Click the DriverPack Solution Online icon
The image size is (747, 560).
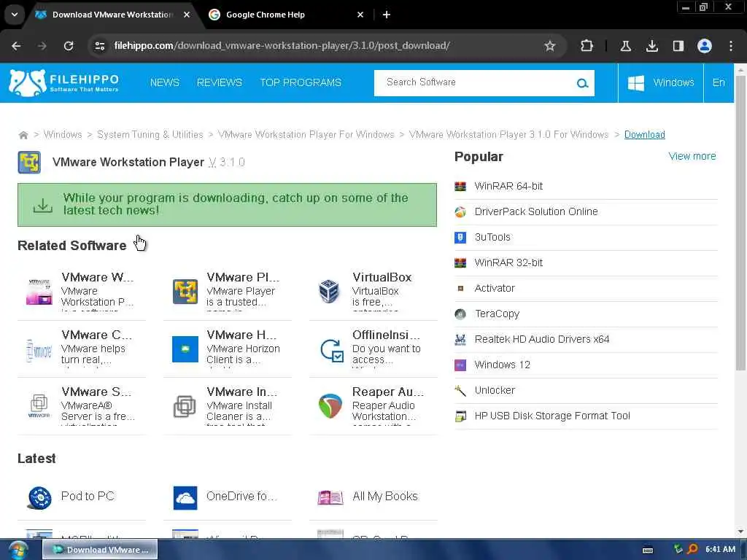460,212
